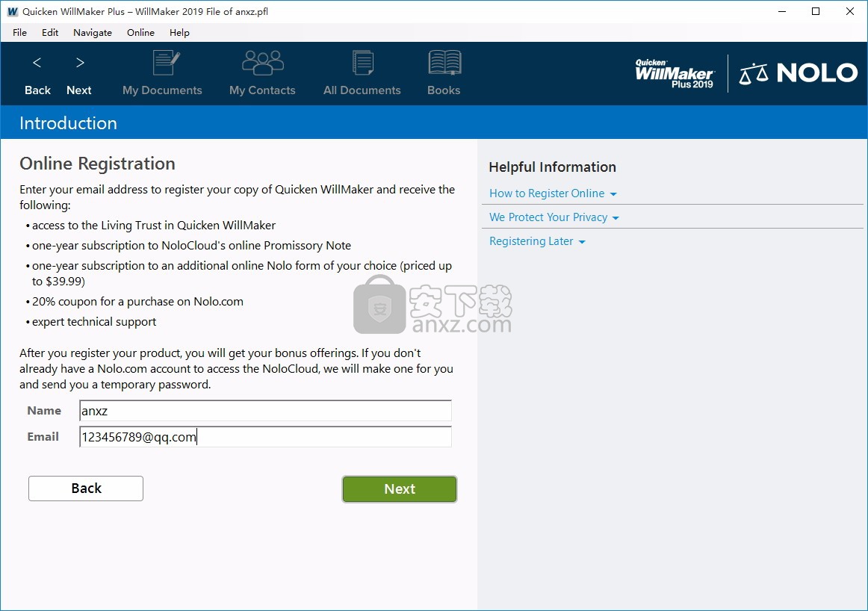Expand We Protect Your Privacy topic
The width and height of the screenshot is (868, 611).
554,217
